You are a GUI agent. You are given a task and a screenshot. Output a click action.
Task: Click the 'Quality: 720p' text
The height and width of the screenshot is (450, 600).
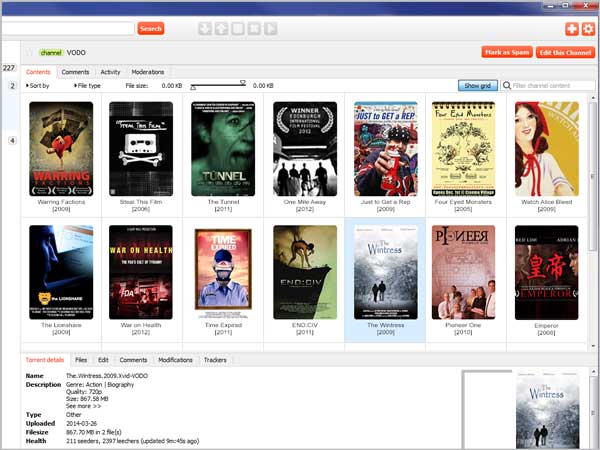point(84,392)
